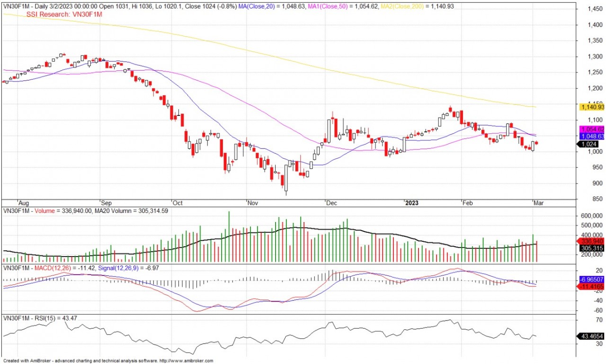Click the Nov date axis label
Viewport: 606px width, 364px height.
coord(252,203)
